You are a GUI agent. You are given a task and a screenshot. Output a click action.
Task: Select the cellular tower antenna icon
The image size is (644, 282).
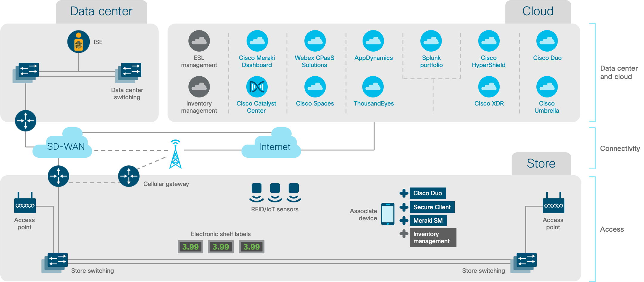(175, 154)
